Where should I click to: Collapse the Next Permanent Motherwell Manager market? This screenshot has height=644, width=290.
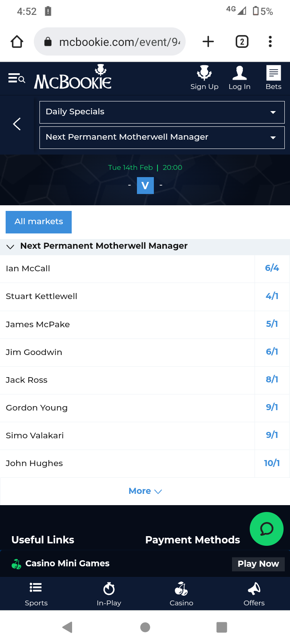click(10, 246)
